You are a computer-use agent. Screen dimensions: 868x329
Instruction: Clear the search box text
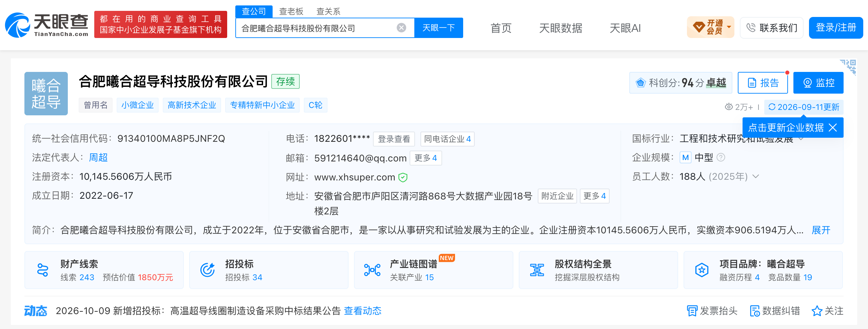click(401, 28)
